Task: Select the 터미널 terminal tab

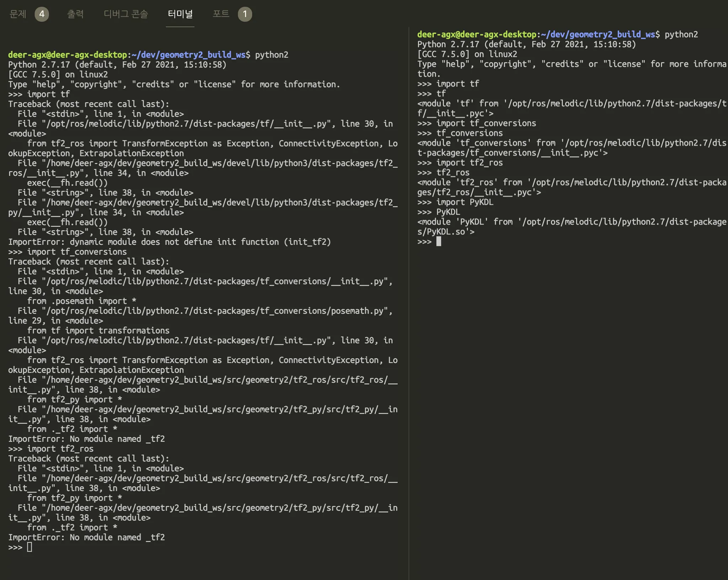Action: 180,14
